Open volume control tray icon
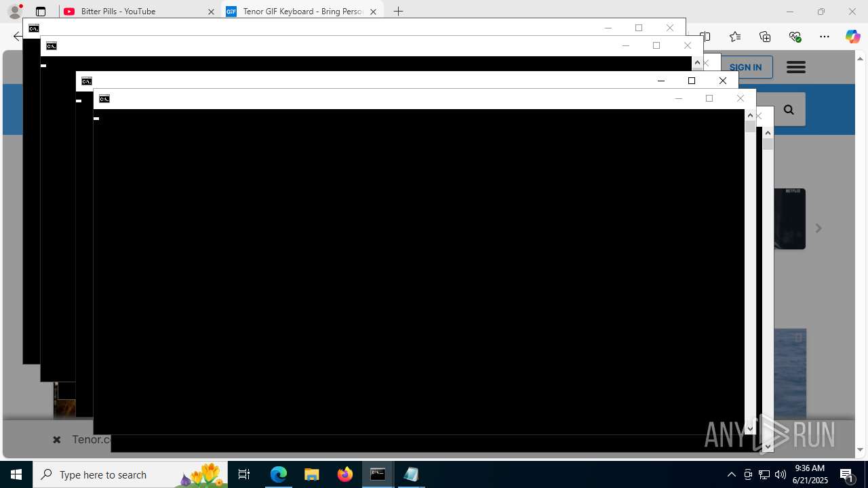The height and width of the screenshot is (488, 868). (781, 474)
